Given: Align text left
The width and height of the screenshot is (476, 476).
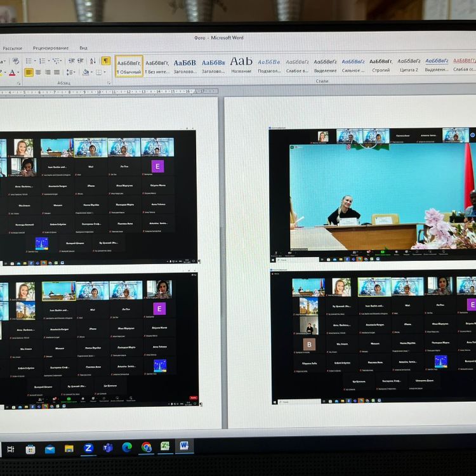Looking at the screenshot, I should tap(29, 72).
